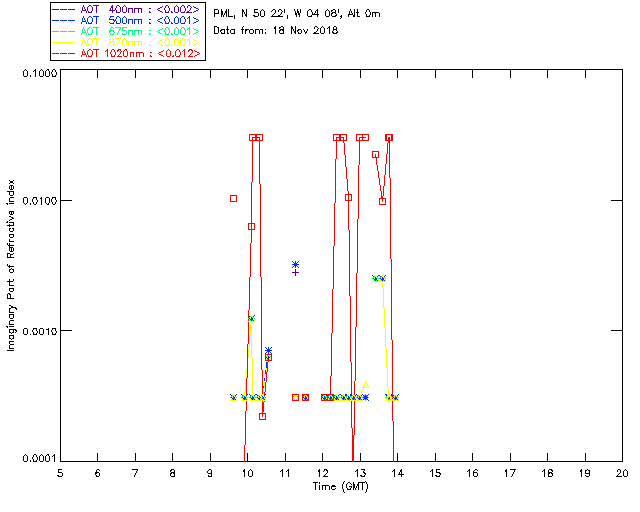Click the AOT 1020nm legend entry
Screen dimensions: 640x512
126,53
